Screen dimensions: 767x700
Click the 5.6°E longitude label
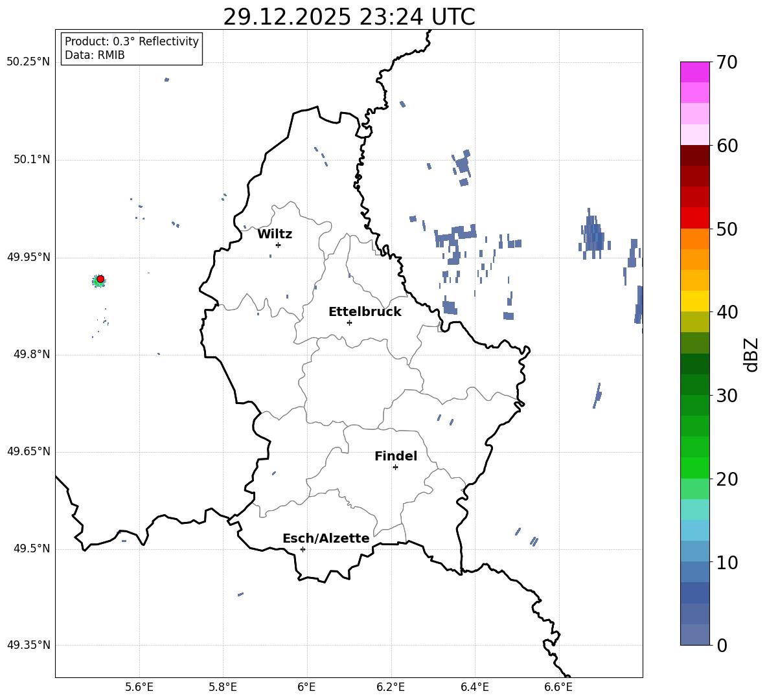click(x=139, y=687)
